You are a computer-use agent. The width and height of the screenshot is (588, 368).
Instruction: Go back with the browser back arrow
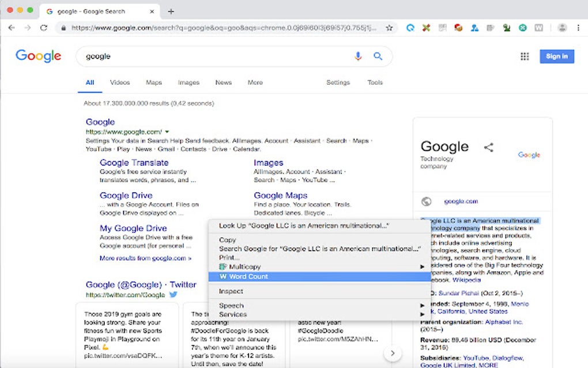point(12,28)
